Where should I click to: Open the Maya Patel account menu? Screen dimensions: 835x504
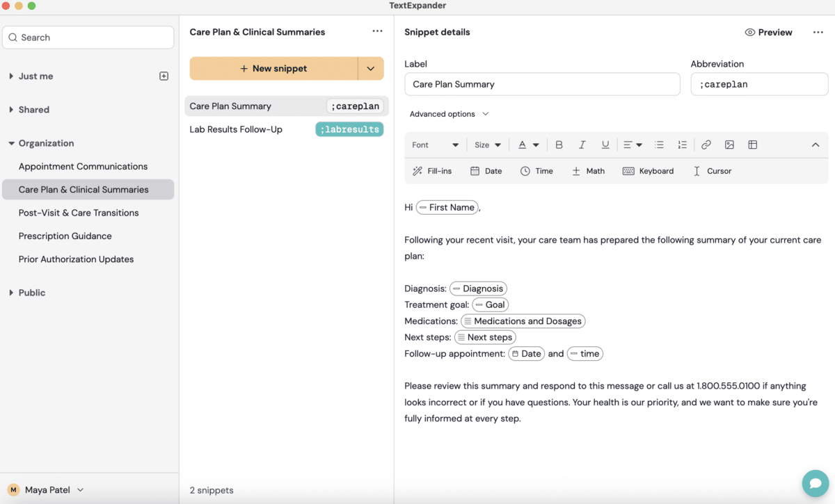(46, 489)
